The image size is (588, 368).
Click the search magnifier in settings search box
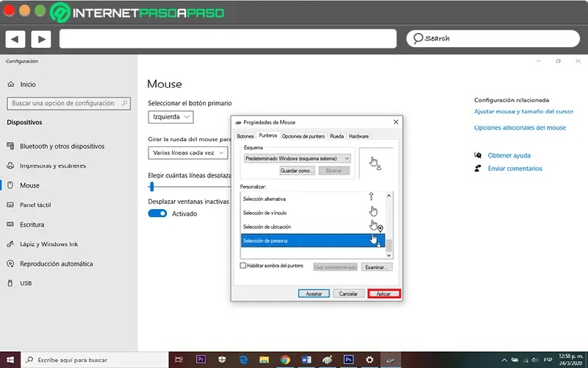click(124, 103)
